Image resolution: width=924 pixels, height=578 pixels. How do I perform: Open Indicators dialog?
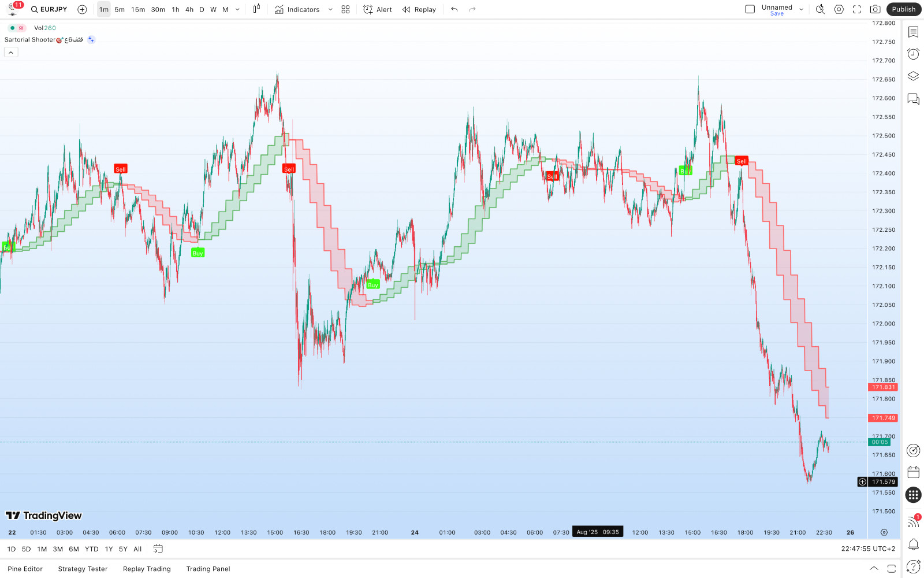297,9
